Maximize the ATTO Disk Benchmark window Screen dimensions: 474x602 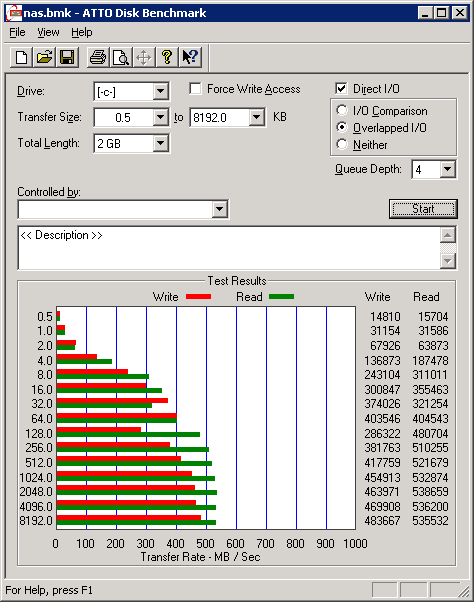441,13
